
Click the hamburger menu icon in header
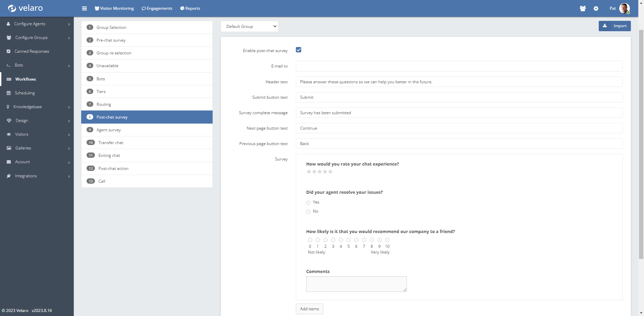pyautogui.click(x=84, y=8)
